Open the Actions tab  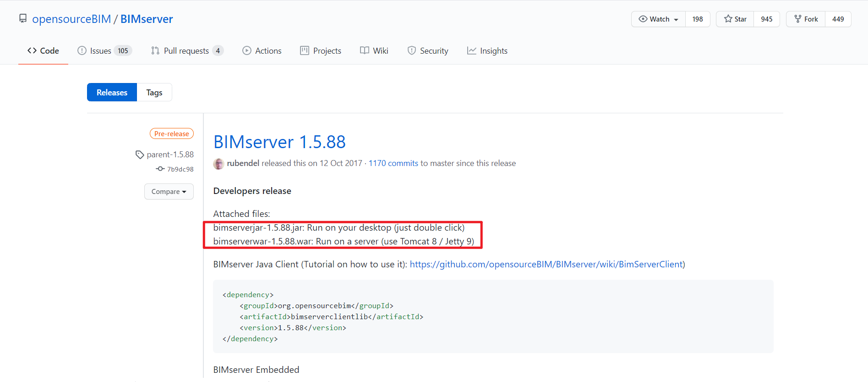(x=262, y=50)
